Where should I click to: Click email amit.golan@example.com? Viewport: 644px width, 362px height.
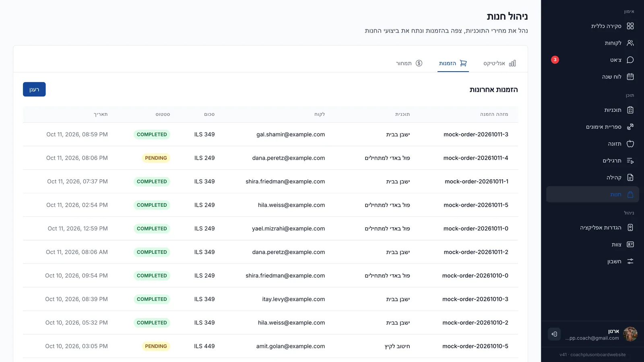[291, 346]
